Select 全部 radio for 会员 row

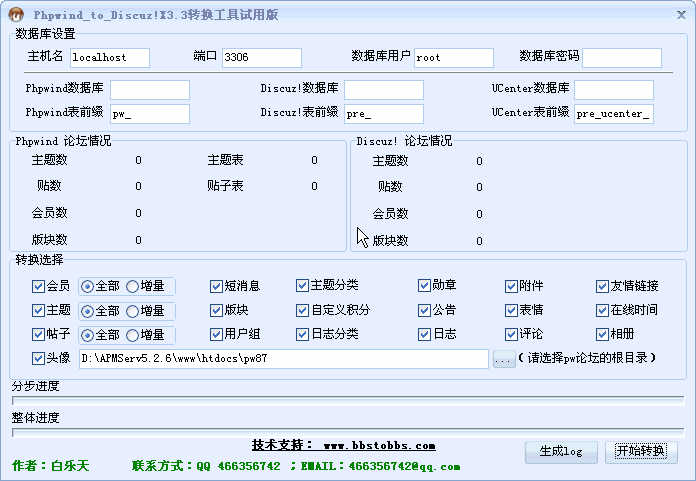click(x=87, y=287)
